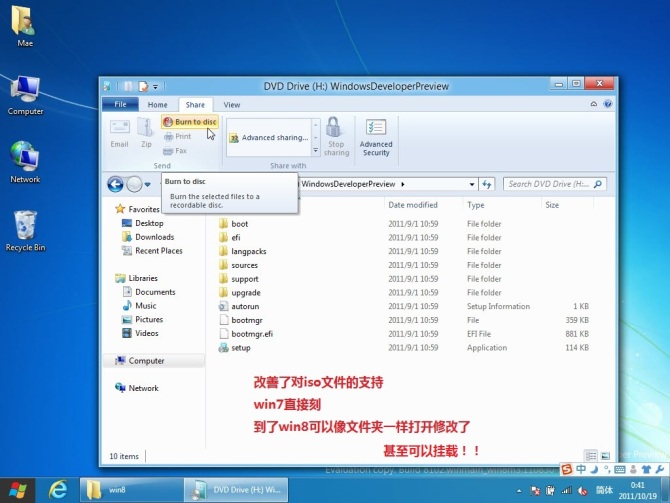
Task: Launch Internet Explorer from taskbar
Action: pyautogui.click(x=58, y=489)
